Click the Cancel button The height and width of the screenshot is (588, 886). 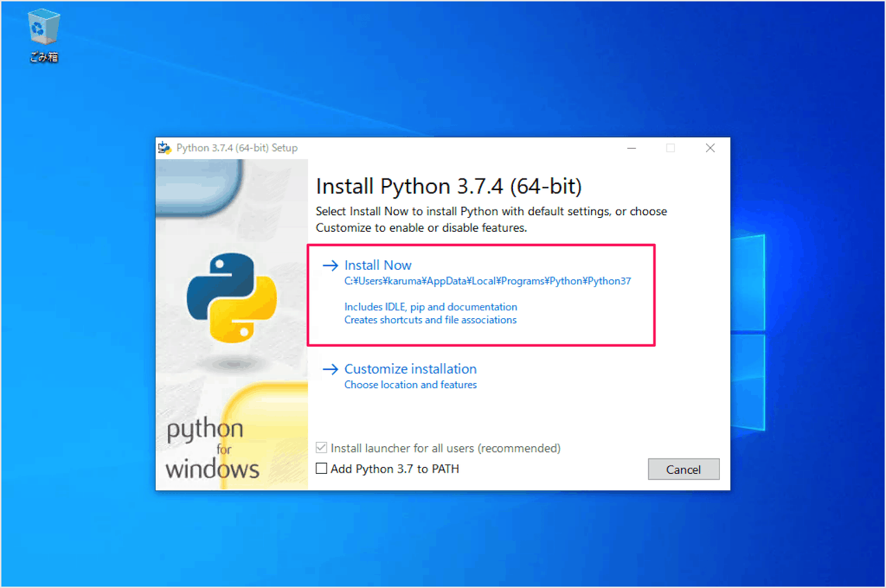pos(684,469)
